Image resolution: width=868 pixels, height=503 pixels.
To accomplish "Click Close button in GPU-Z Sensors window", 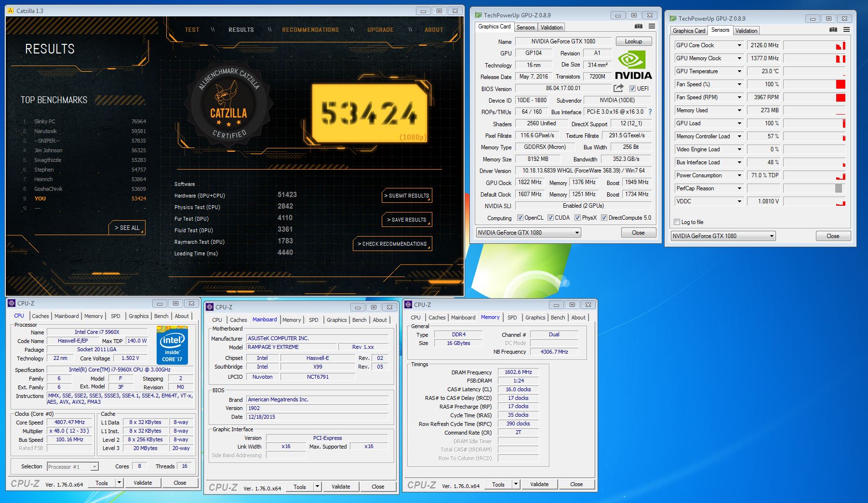I will point(832,236).
